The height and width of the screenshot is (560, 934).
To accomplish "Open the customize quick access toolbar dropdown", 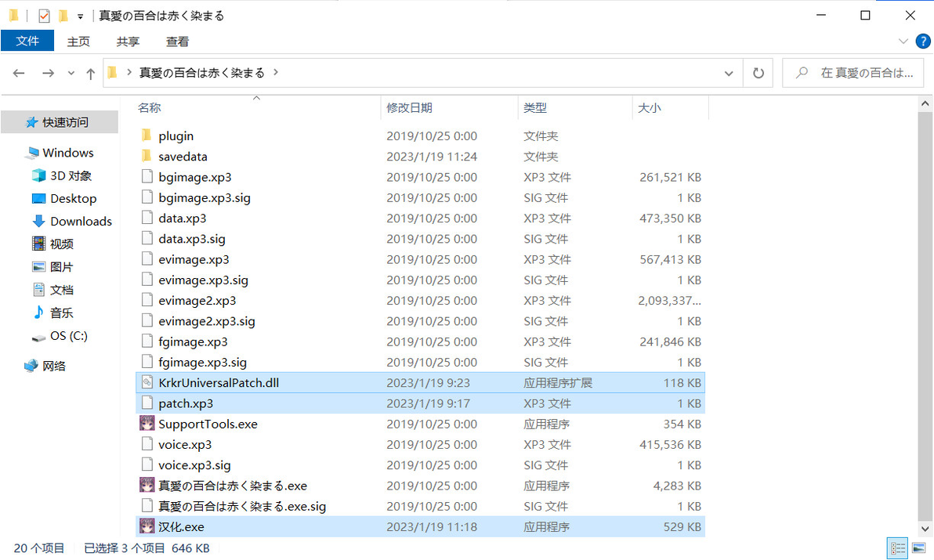I will [81, 16].
